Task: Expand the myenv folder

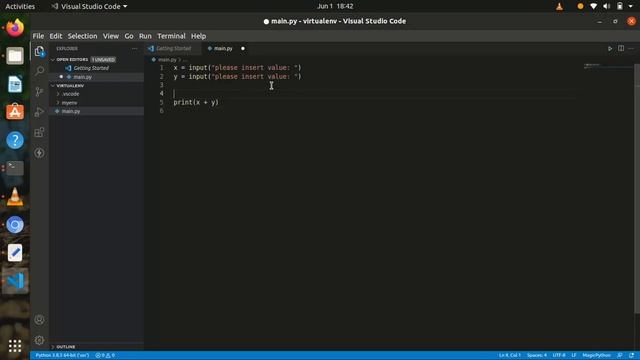Action: 69,102
